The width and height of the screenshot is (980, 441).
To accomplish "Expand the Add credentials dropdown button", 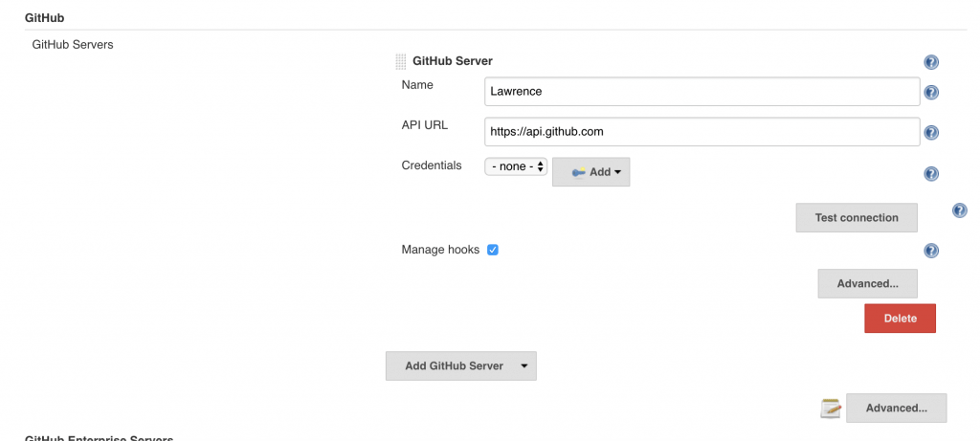I will coord(591,172).
